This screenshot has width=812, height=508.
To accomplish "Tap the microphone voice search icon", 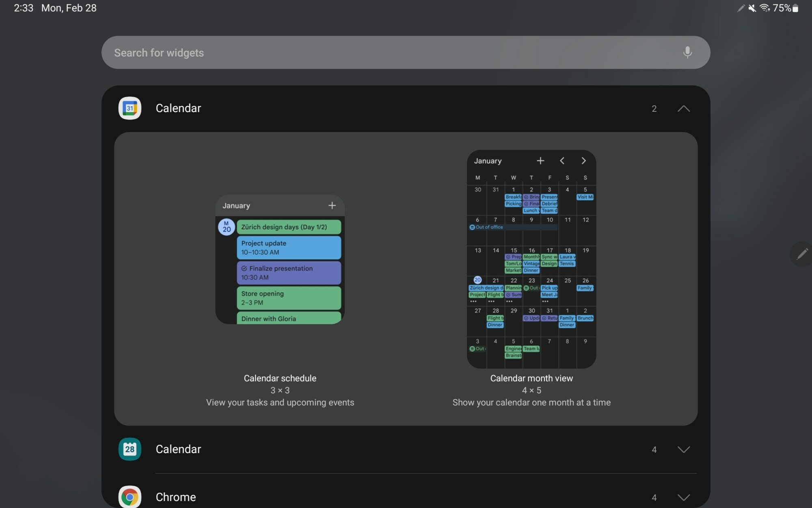I will (687, 52).
